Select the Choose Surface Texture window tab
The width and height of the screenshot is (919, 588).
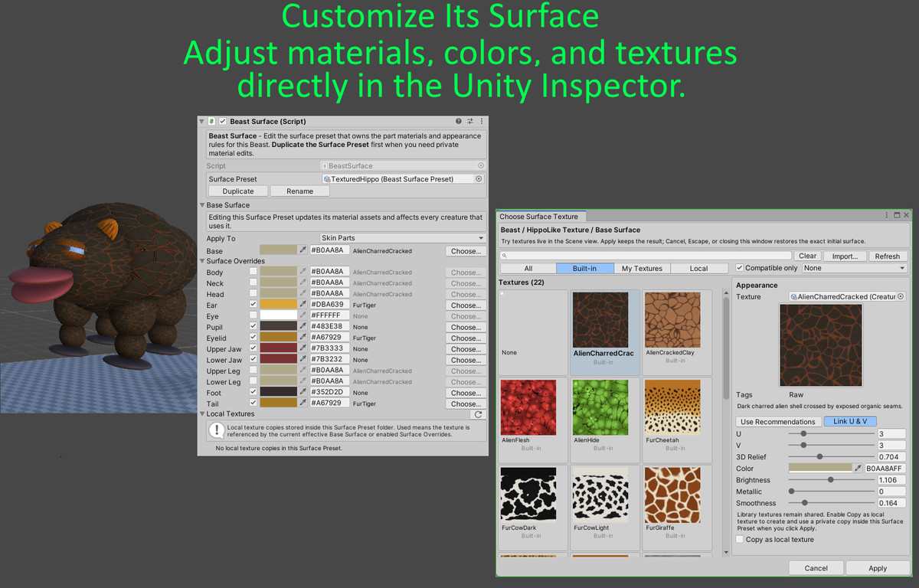pos(540,216)
